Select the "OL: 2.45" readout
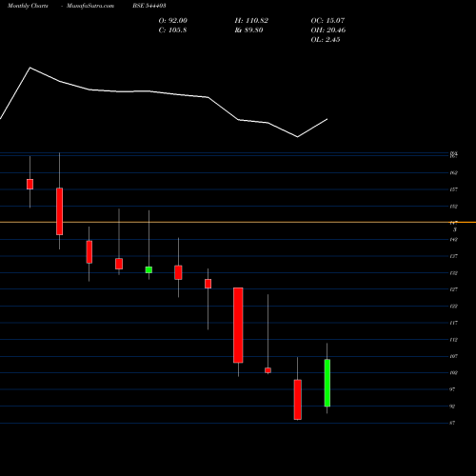 [326, 40]
